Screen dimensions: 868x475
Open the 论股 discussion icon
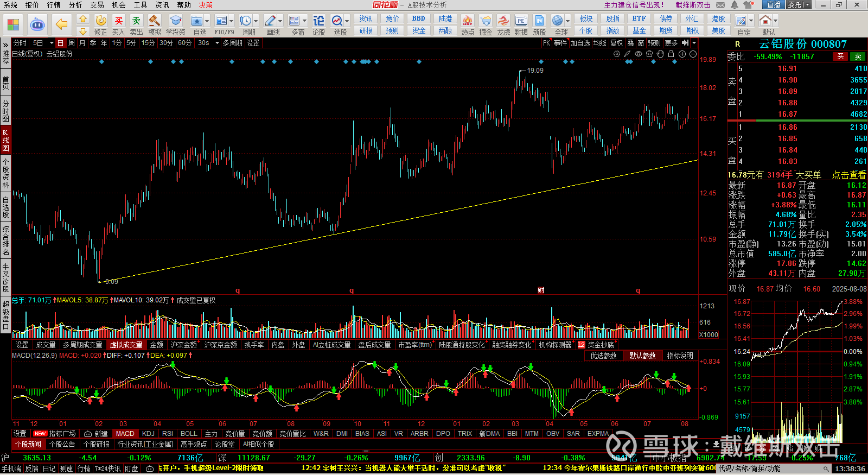pos(318,25)
